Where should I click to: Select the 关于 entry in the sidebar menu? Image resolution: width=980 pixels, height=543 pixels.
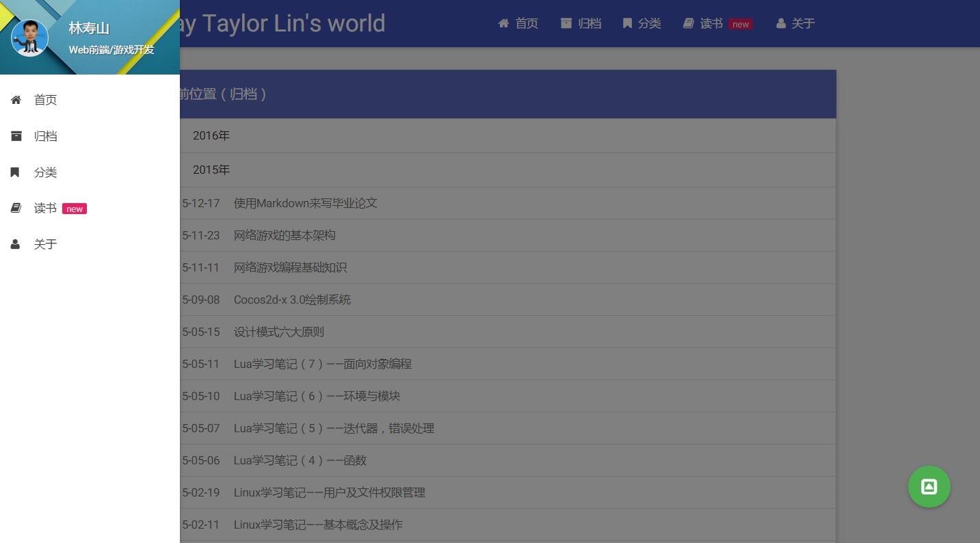click(x=45, y=243)
